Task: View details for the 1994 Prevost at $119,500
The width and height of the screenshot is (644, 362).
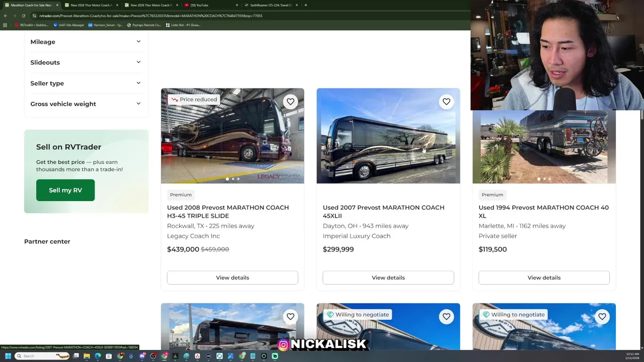Action: pos(544,278)
